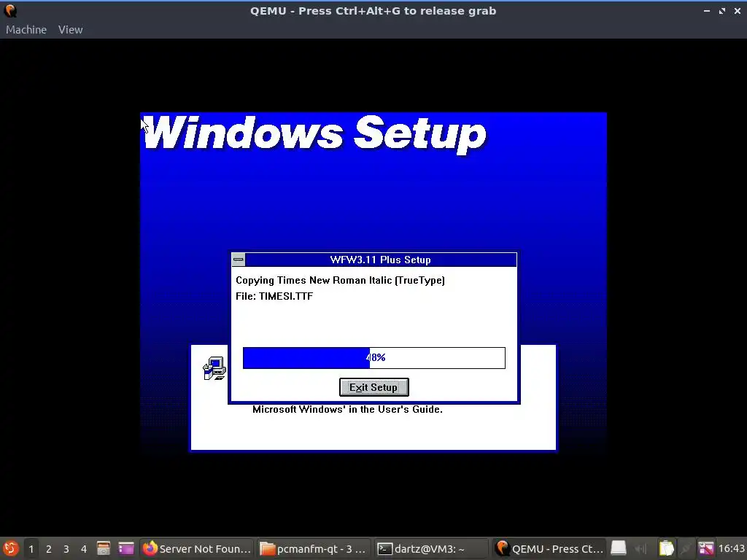Click the setup computer icon beside the dialog
The width and height of the screenshot is (747, 560).
214,368
